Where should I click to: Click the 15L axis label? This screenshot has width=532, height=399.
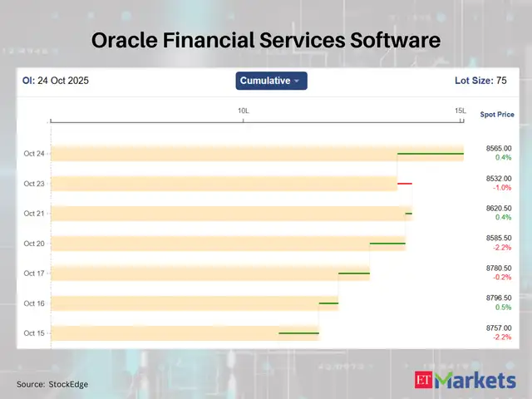click(x=460, y=111)
